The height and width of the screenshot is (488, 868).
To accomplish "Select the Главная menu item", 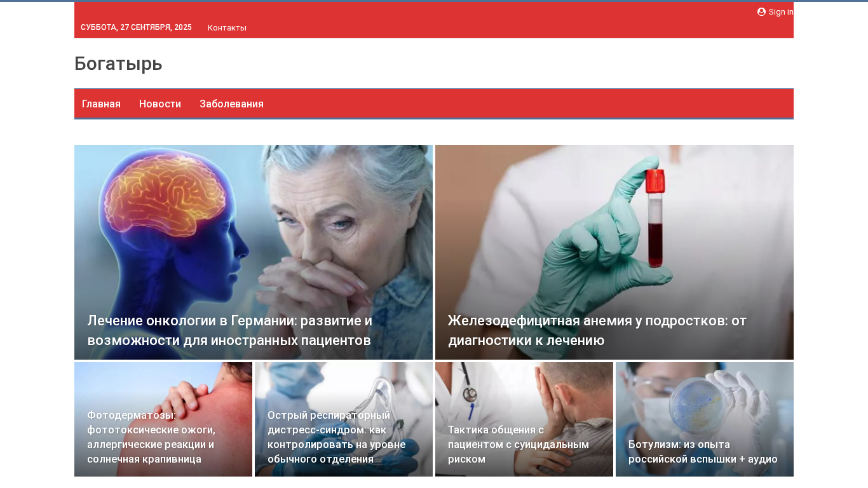I will point(101,104).
